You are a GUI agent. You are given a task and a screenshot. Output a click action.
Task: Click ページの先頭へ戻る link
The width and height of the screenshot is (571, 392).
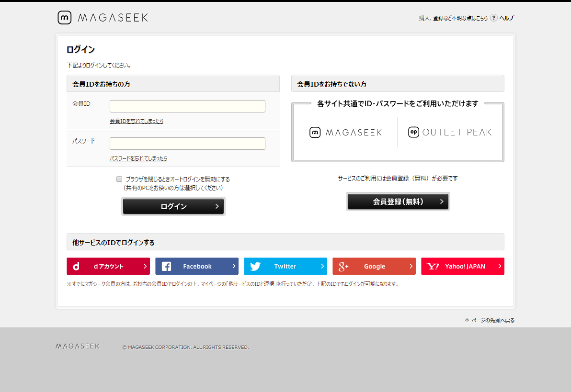493,320
